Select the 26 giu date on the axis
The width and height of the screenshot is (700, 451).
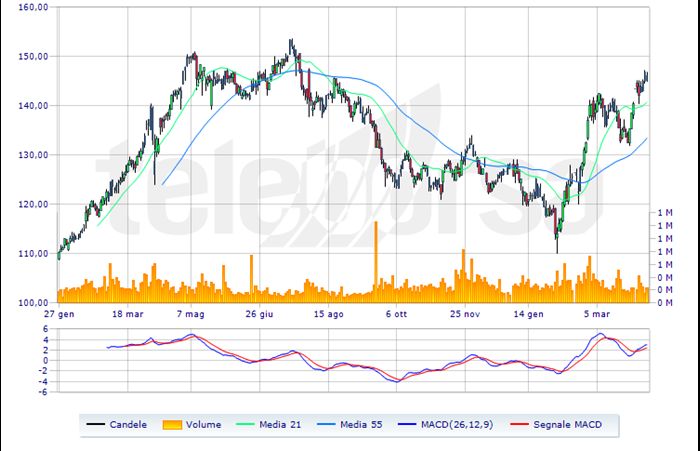pos(259,314)
